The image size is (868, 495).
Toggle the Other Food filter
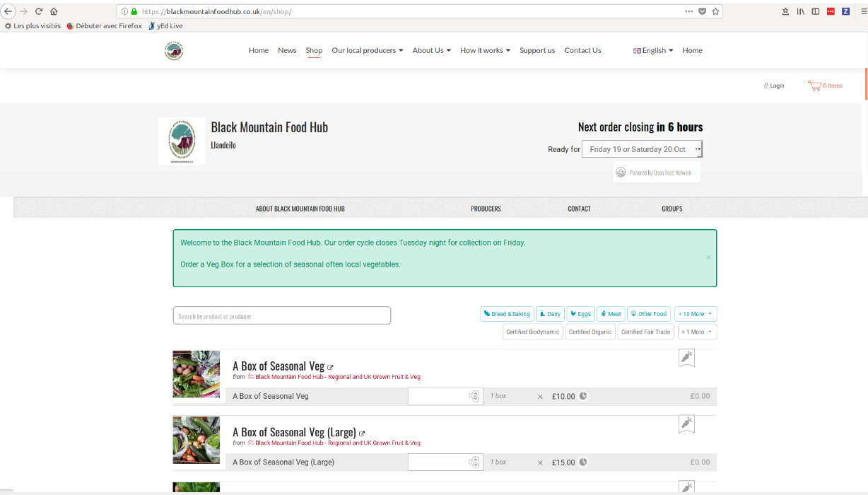pyautogui.click(x=649, y=314)
